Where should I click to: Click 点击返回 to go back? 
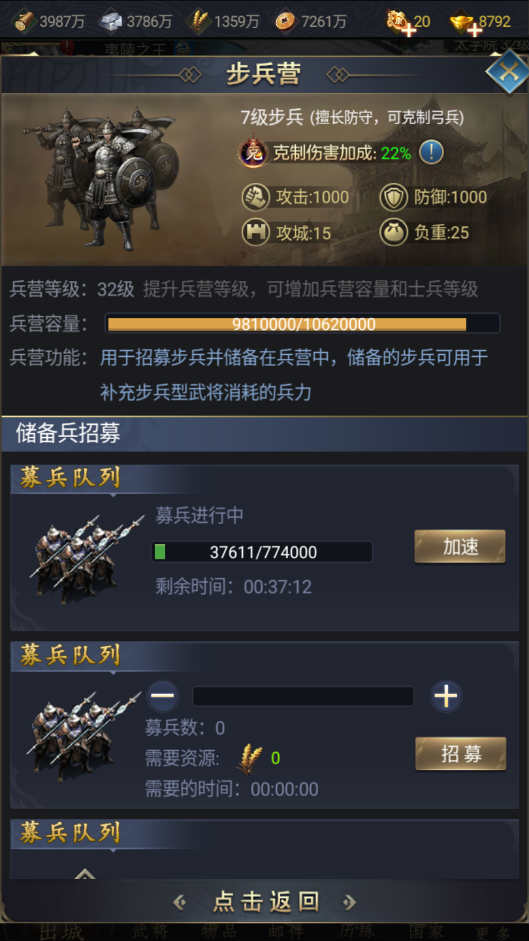[x=264, y=901]
